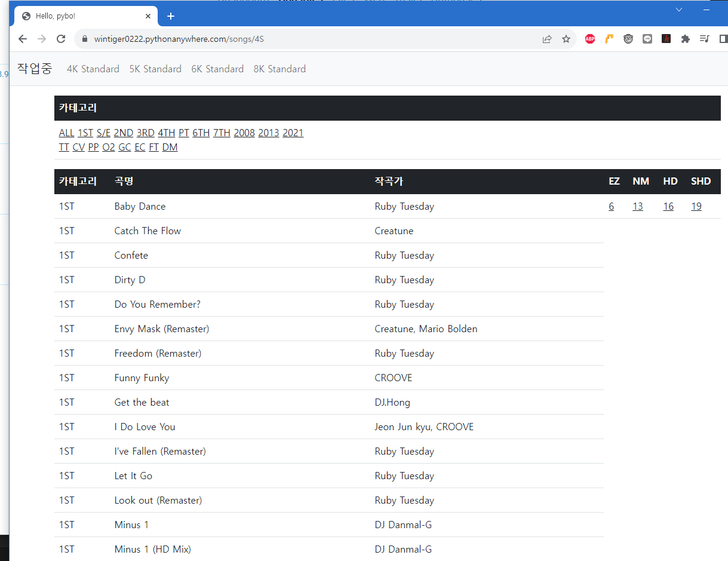Open the LINE extension icon
The width and height of the screenshot is (728, 561).
coord(647,39)
